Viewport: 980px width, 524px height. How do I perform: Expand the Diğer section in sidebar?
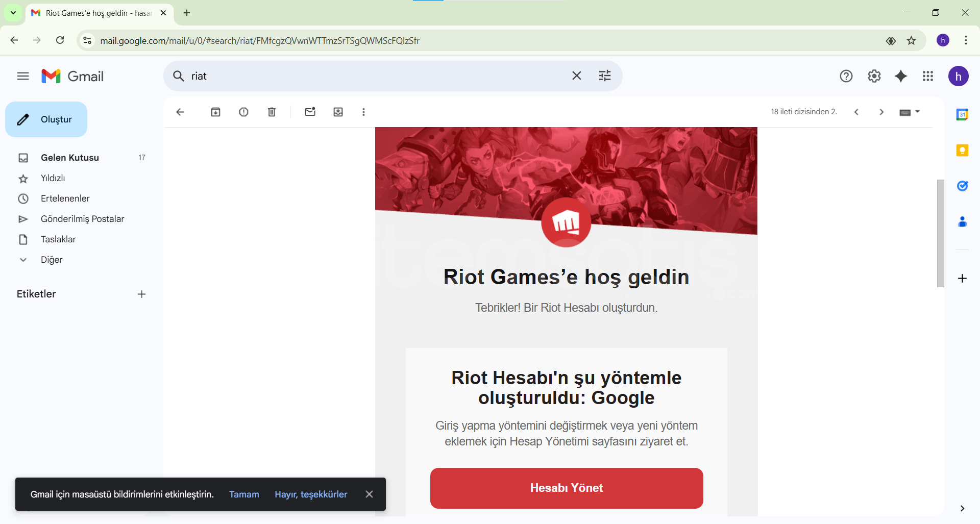(52, 260)
